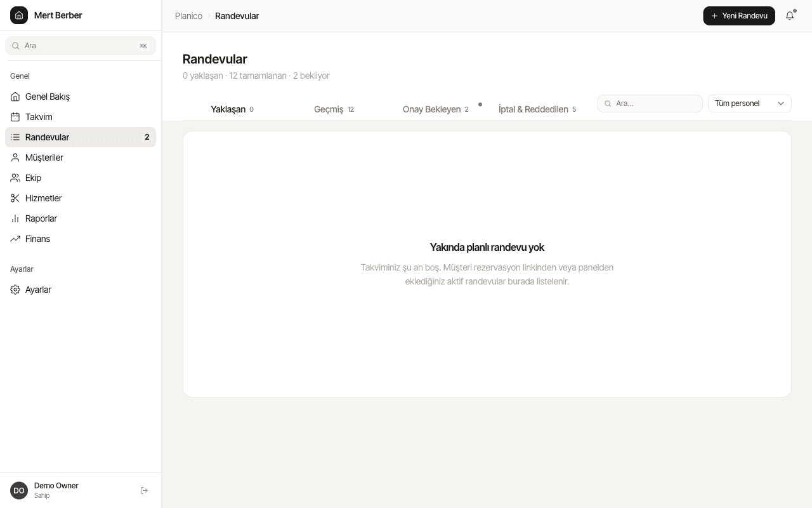Click the Hizmetler scissors icon
Viewport: 812px width, 508px height.
point(15,198)
